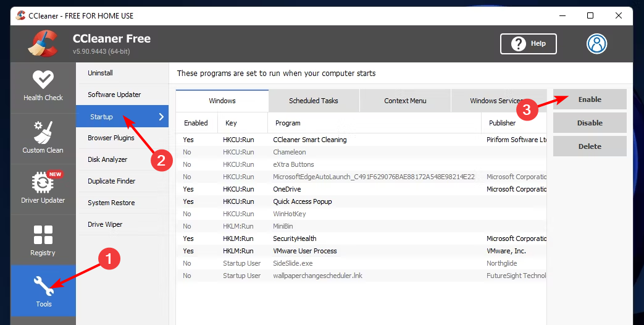The image size is (644, 325).
Task: Switch to the Context Menu tab
Action: pyautogui.click(x=405, y=101)
